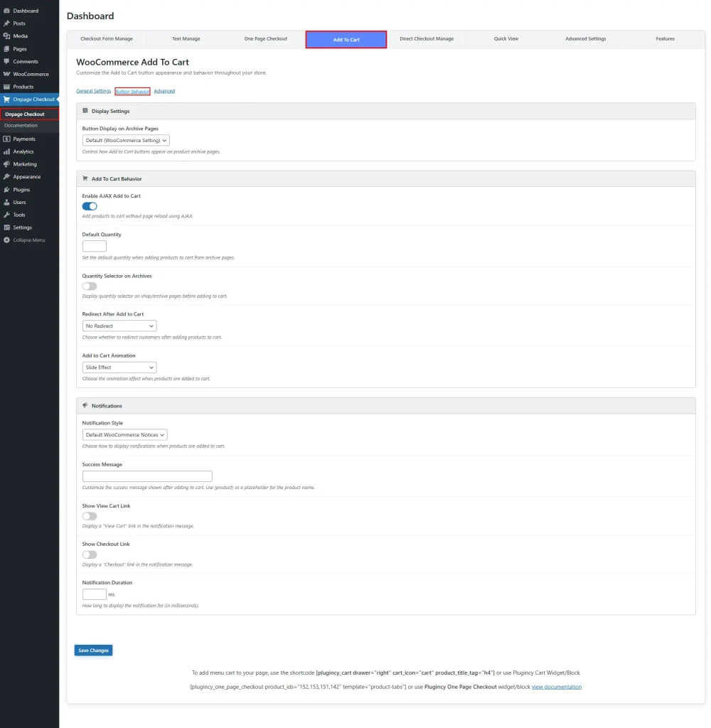Focus the Default Quantity input field
The height and width of the screenshot is (728, 711).
(x=95, y=246)
